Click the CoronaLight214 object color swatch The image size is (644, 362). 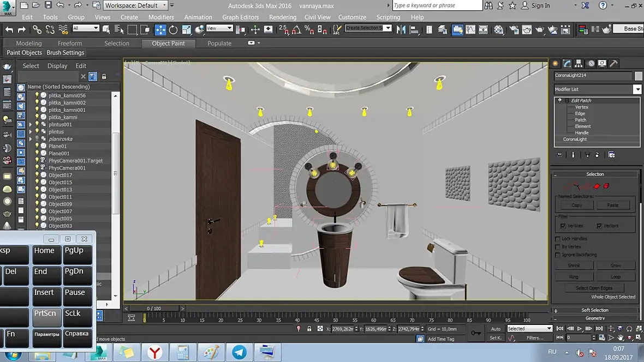[x=639, y=76]
